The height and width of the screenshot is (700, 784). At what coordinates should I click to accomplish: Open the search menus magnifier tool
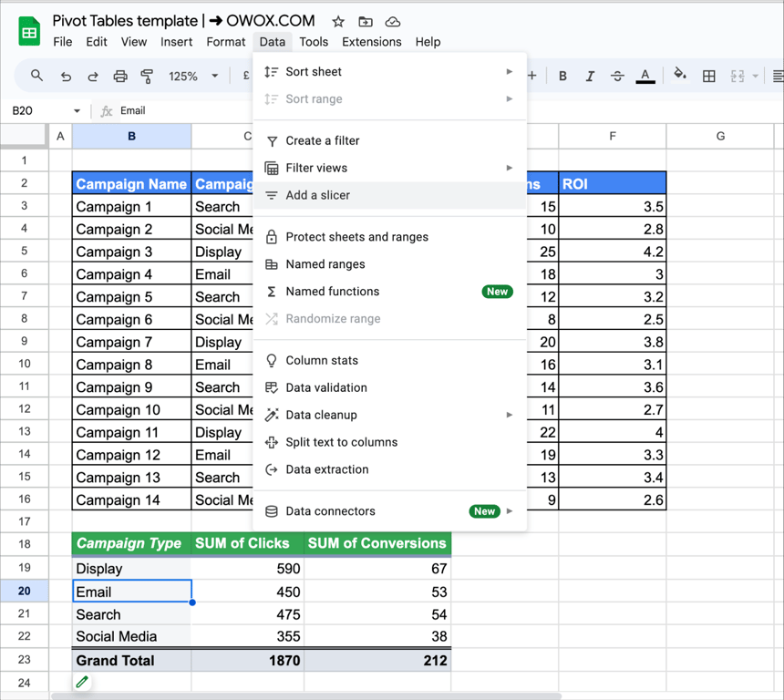click(x=36, y=76)
